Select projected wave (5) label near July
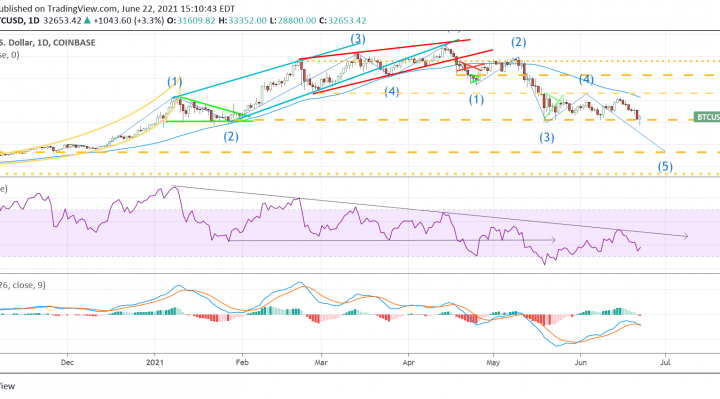 665,166
